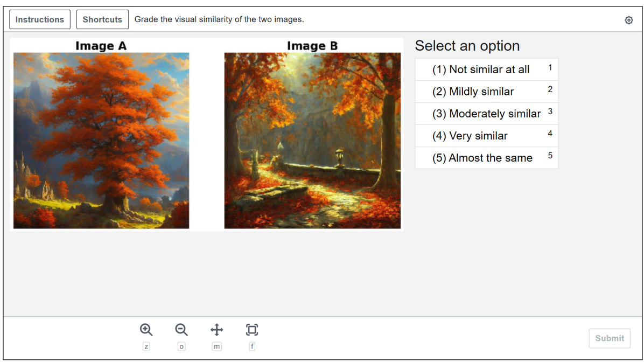The height and width of the screenshot is (362, 644).
Task: Click the Image B autumn path picture
Action: [312, 140]
